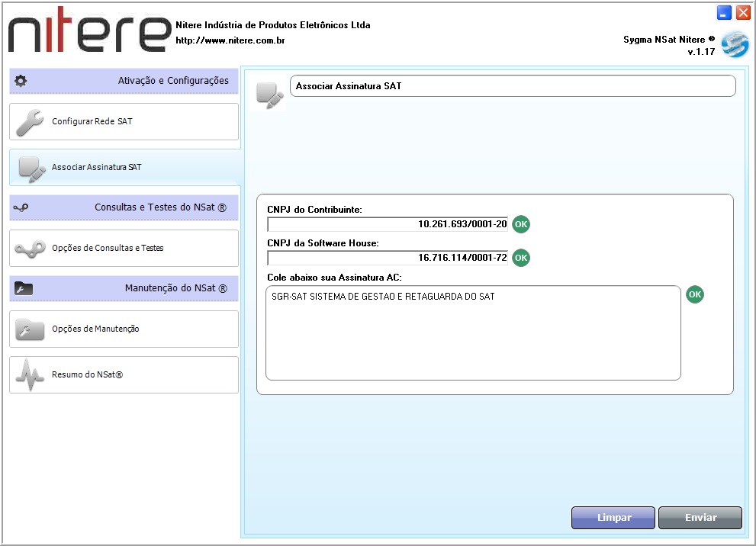Click the signature pencil icon beside the panel title
Image resolution: width=756 pixels, height=546 pixels.
coord(270,95)
